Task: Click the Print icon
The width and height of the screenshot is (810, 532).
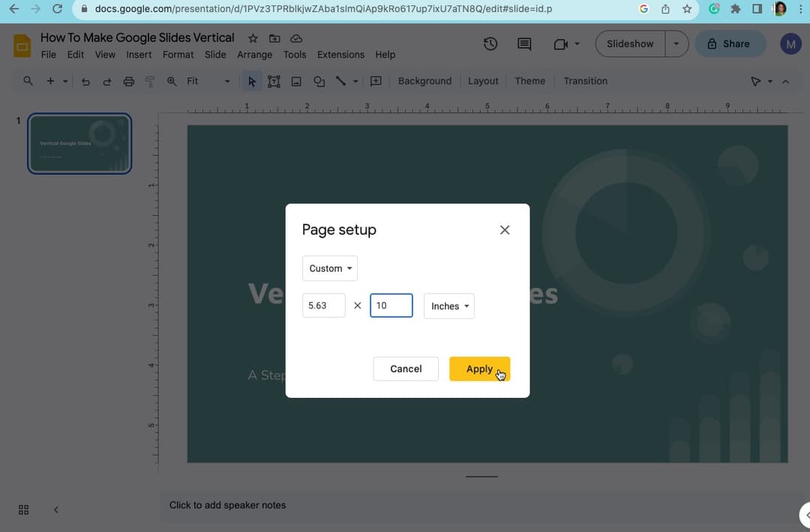Action: 129,82
